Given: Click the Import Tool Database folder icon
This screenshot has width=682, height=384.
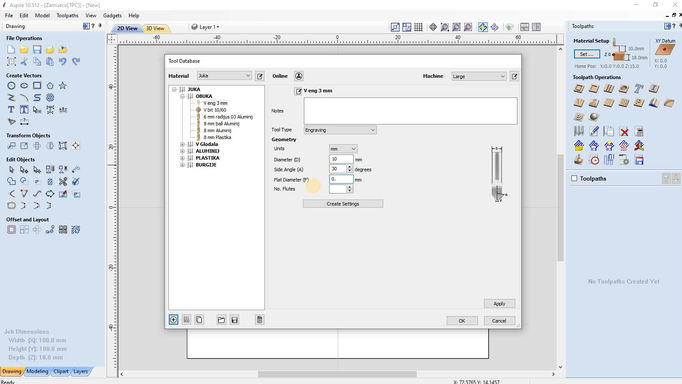Looking at the screenshot, I should pos(221,320).
